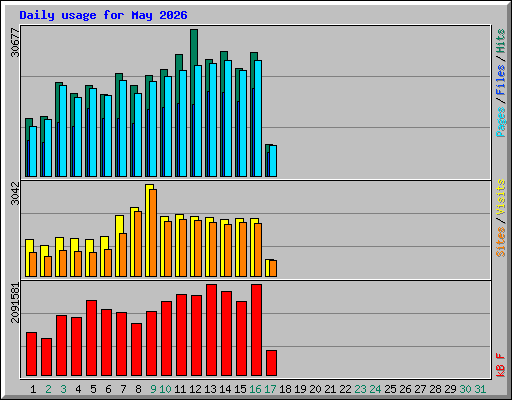
Task: Click day label 9 on the x-axis
Action: [x=153, y=389]
